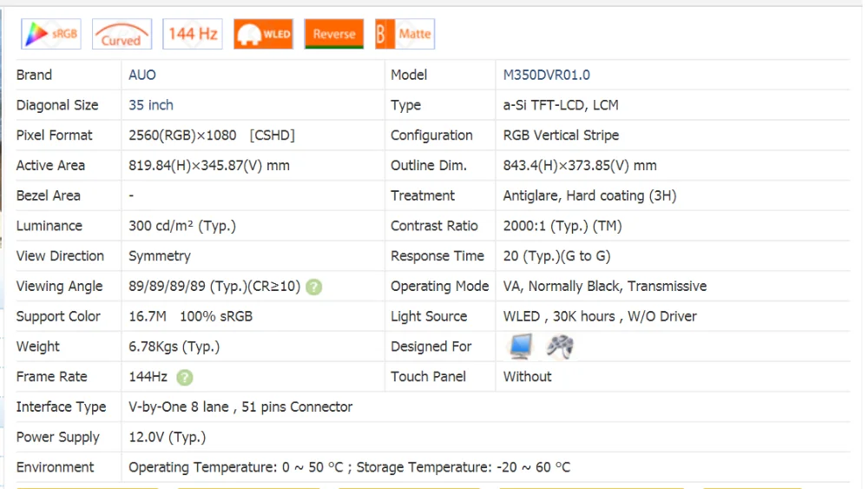Click the Reverse scan badge
This screenshot has width=868, height=489.
(334, 34)
